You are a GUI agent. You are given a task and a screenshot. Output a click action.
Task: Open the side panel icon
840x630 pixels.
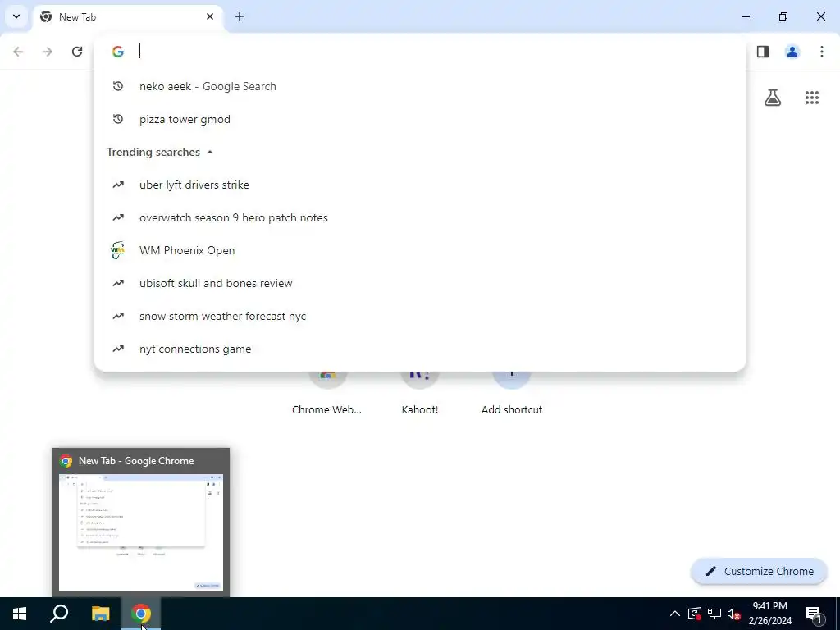pos(763,52)
